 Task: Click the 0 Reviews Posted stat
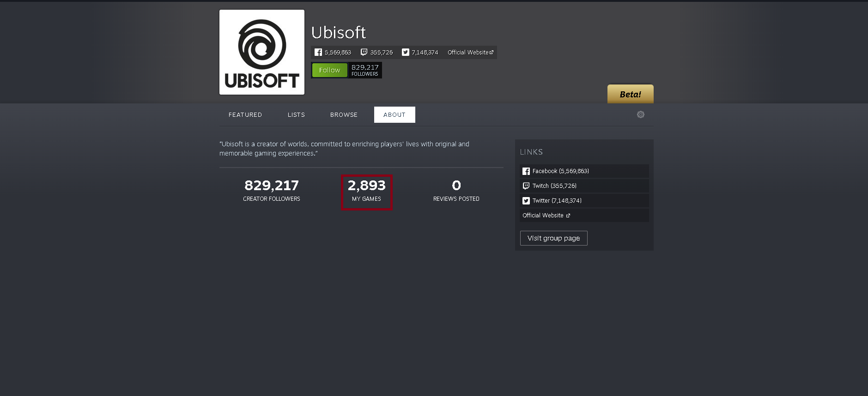point(456,191)
